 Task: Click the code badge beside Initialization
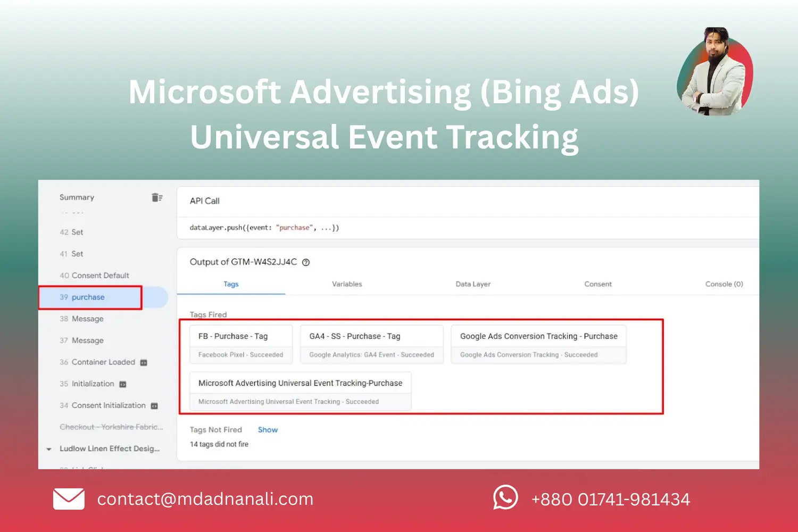tap(123, 384)
